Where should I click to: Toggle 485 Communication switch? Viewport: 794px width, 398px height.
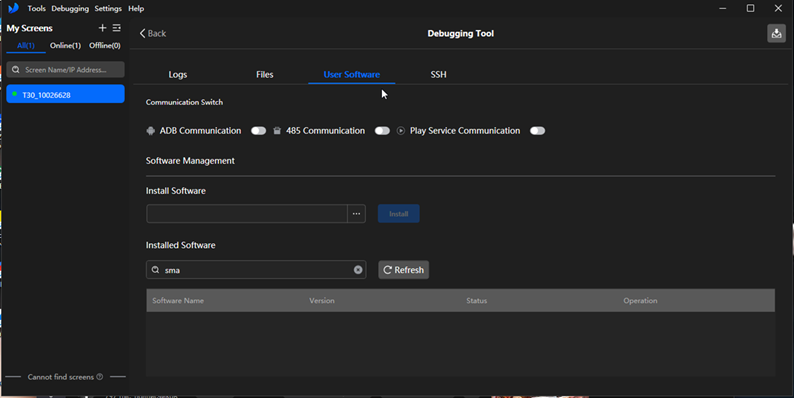click(x=382, y=131)
